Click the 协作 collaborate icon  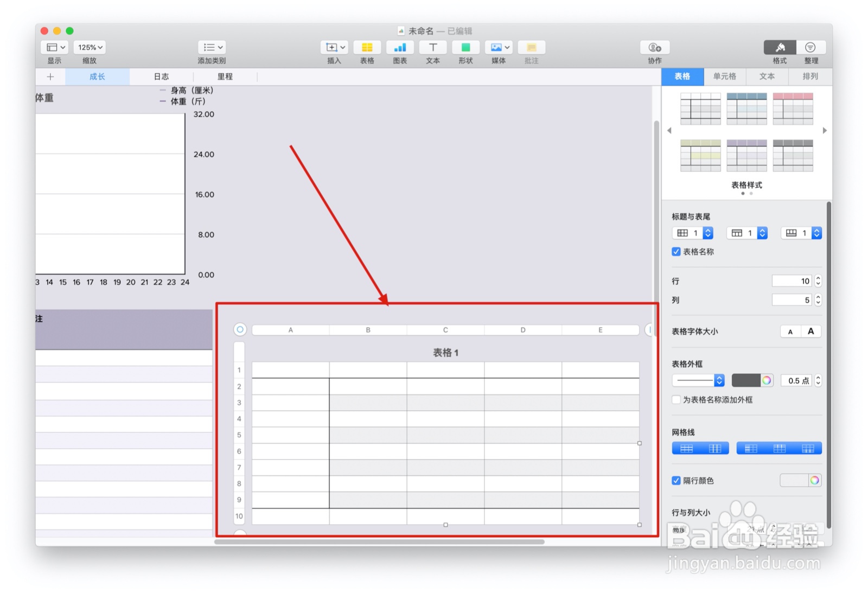pos(655,47)
